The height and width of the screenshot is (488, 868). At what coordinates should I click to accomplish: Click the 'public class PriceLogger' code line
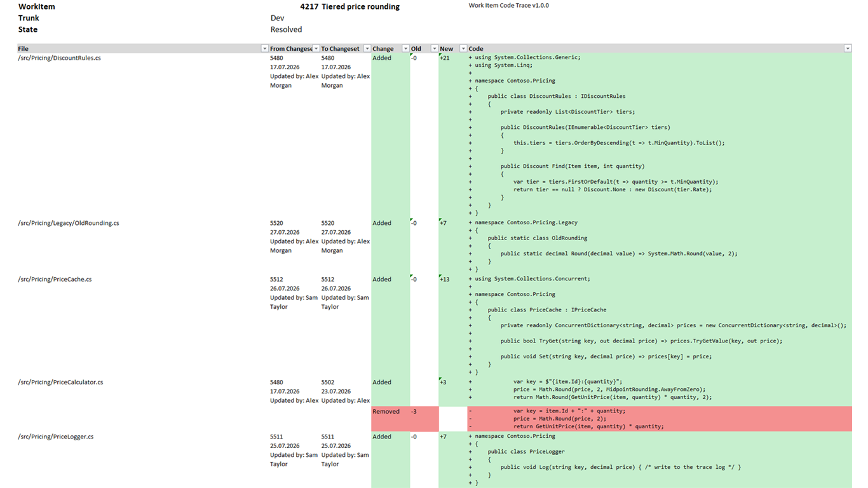[x=526, y=452]
